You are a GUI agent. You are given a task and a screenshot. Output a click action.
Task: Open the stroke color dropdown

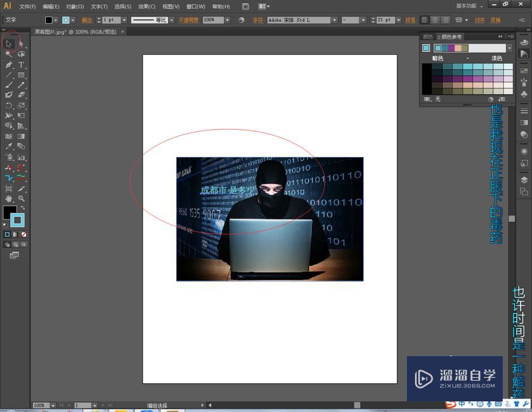click(72, 20)
